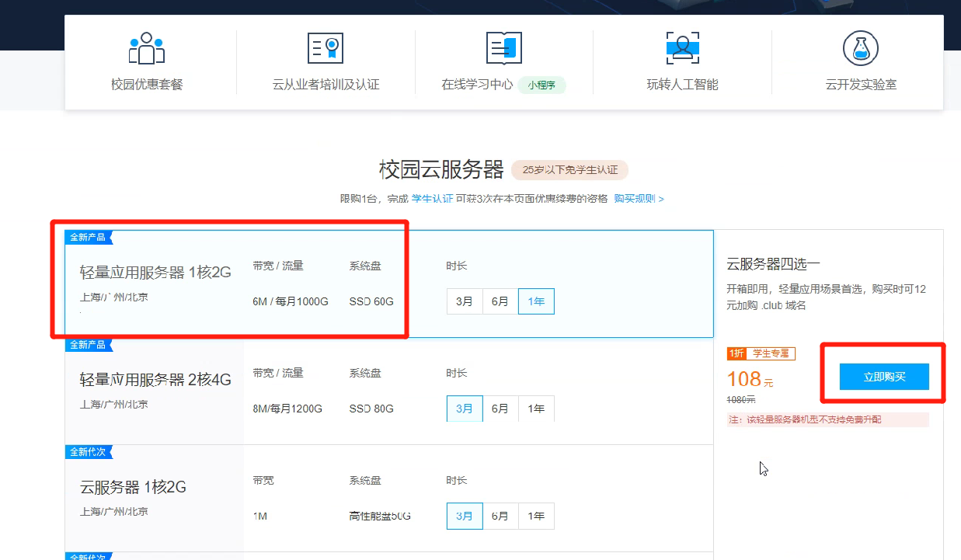Select 6月 duration for 轻量应用服务器 1核2G

click(500, 301)
